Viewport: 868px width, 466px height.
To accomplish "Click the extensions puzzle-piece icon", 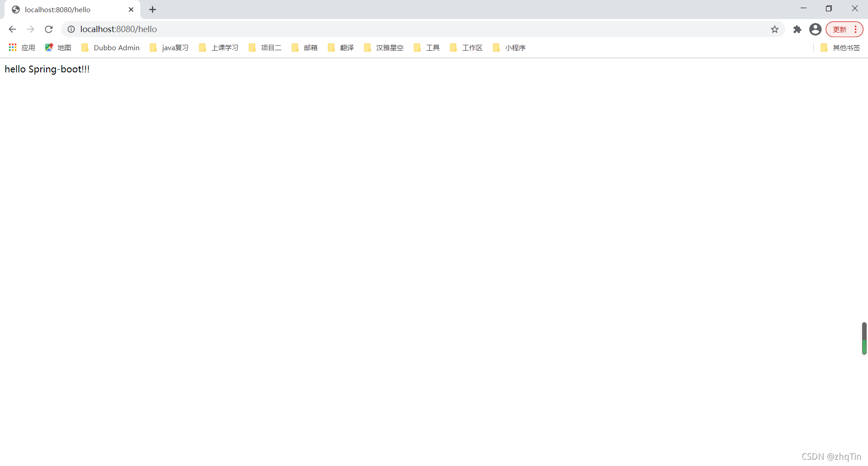I will [797, 29].
